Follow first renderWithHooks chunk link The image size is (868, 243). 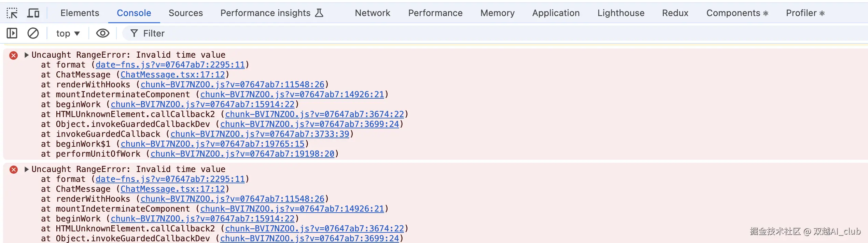point(232,85)
